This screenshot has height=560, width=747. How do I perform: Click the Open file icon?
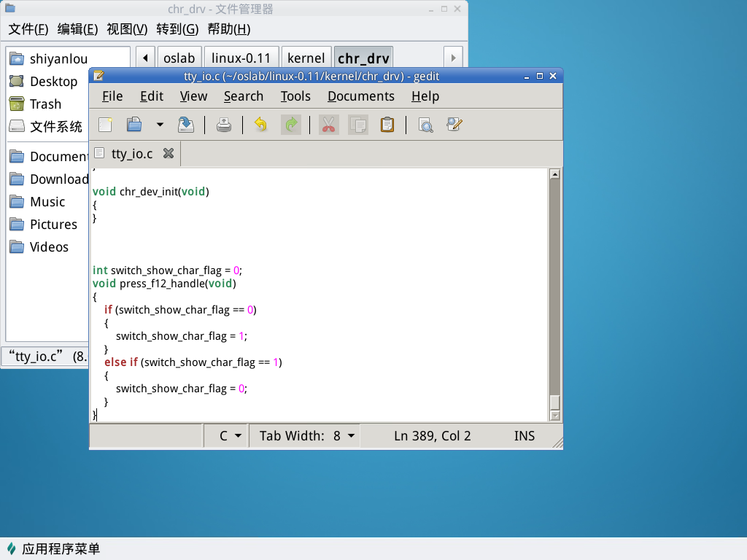tap(134, 125)
